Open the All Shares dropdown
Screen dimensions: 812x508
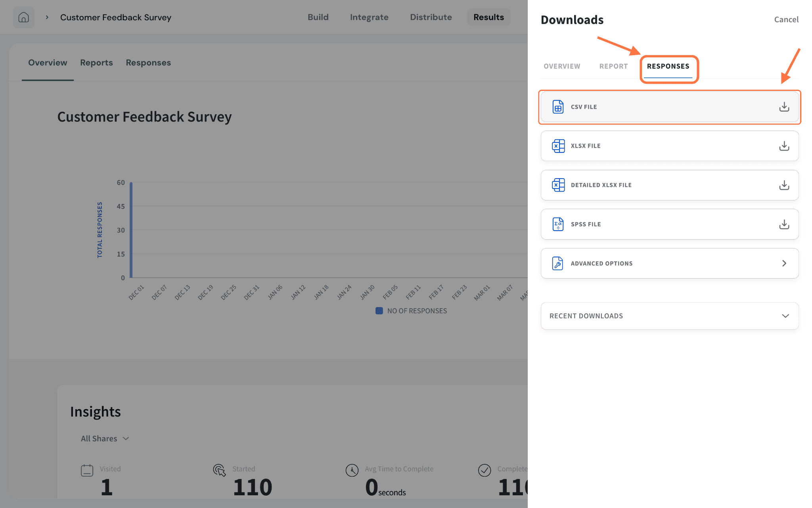(105, 439)
